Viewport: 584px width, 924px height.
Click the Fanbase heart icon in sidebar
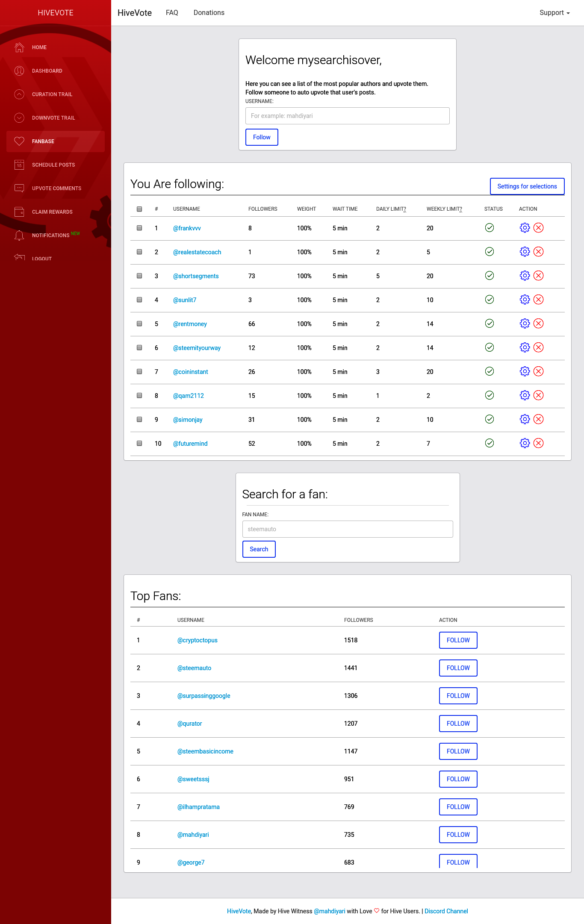[19, 141]
